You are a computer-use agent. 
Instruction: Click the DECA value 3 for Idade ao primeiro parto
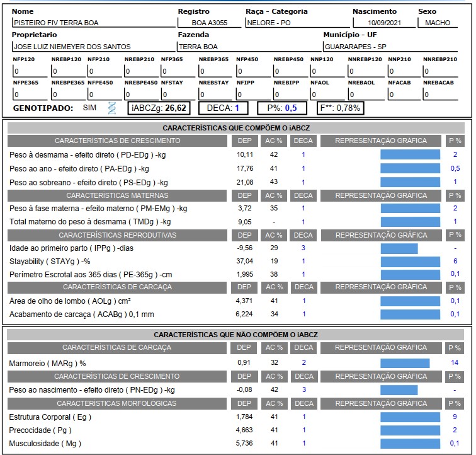(303, 248)
